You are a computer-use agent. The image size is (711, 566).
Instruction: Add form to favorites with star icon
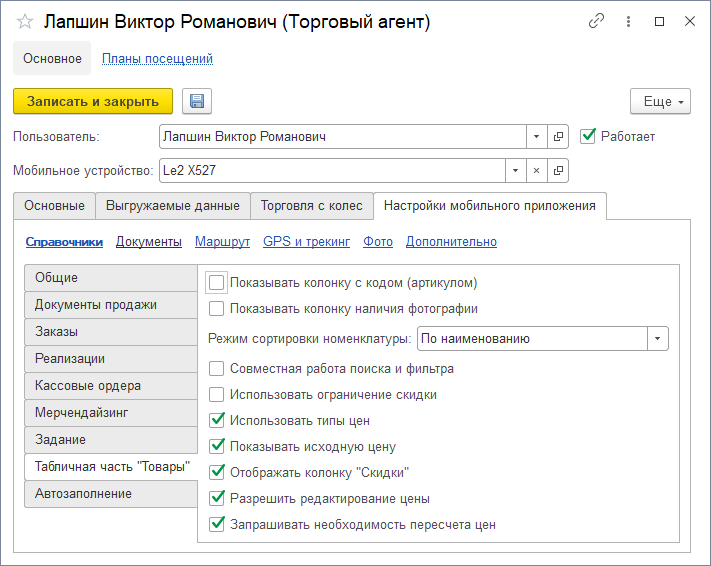coord(26,21)
